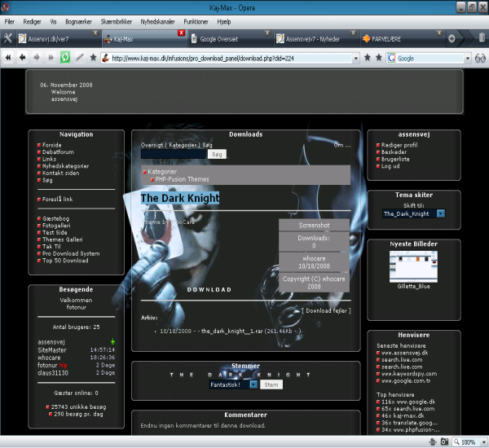Open www.keywordspy.com referrer link
Viewport: 489px width, 448px height.
409,374
